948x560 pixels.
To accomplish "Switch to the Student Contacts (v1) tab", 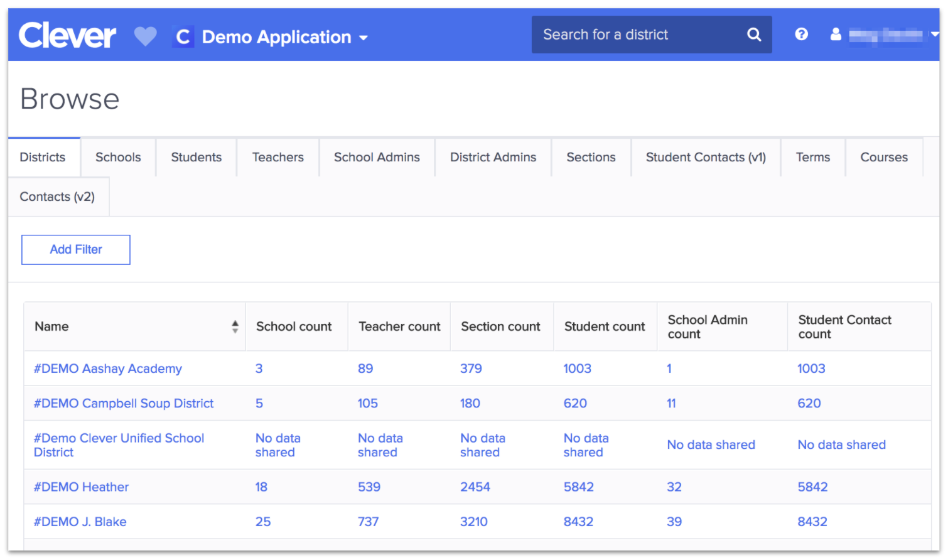I will pyautogui.click(x=705, y=157).
